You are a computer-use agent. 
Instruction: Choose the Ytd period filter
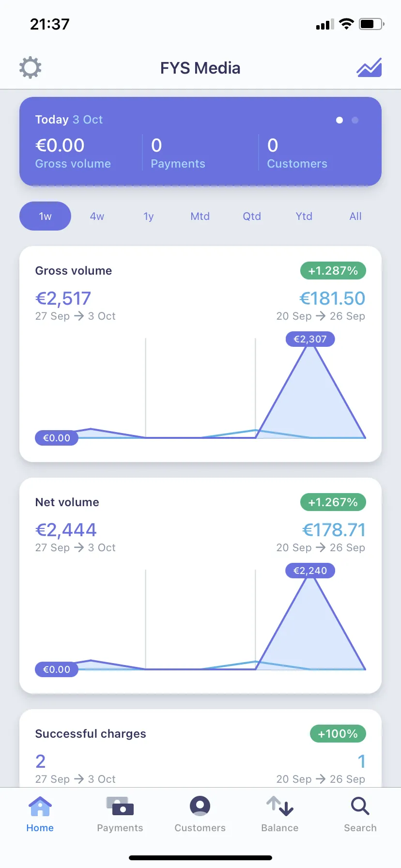[x=304, y=216]
